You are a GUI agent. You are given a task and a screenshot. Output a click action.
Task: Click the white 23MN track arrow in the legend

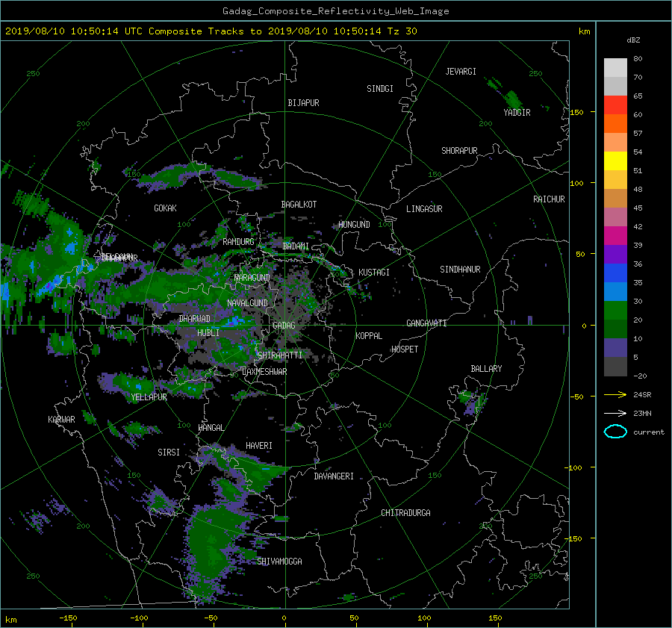[615, 413]
